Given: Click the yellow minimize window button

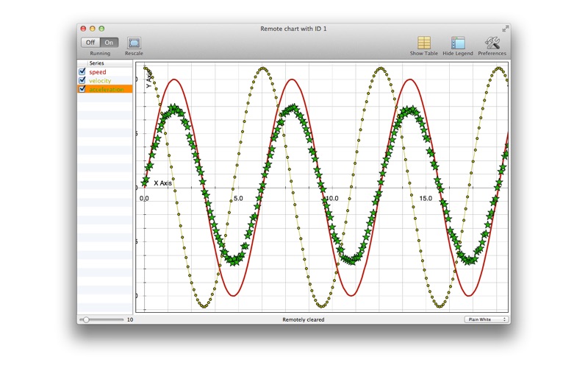Looking at the screenshot, I should (x=93, y=29).
